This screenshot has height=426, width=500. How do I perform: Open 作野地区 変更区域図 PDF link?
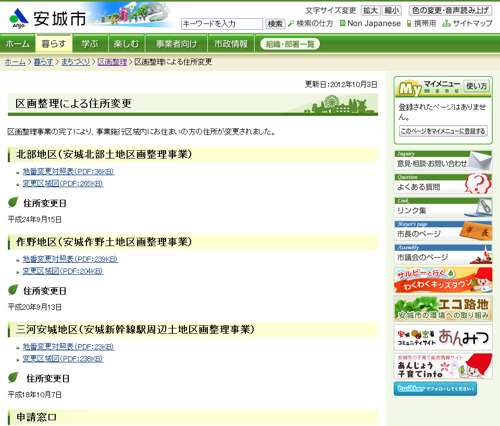click(x=63, y=271)
